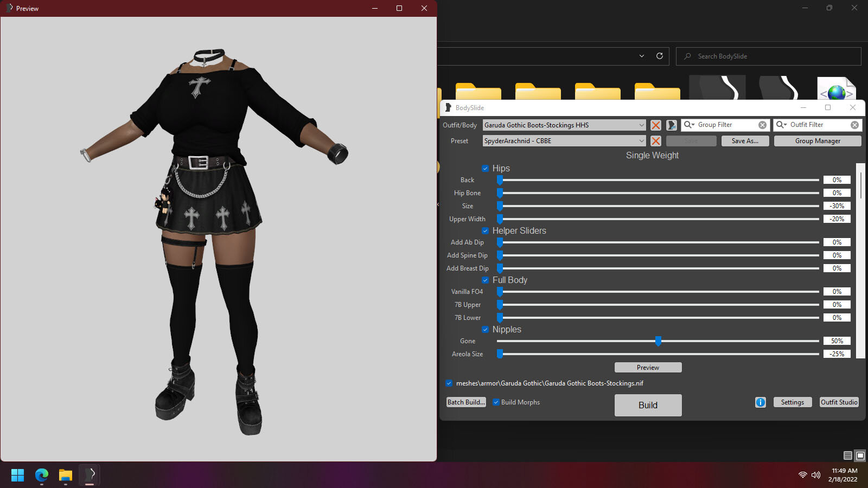Open the volume tray icon
This screenshot has width=868, height=488.
pyautogui.click(x=816, y=475)
